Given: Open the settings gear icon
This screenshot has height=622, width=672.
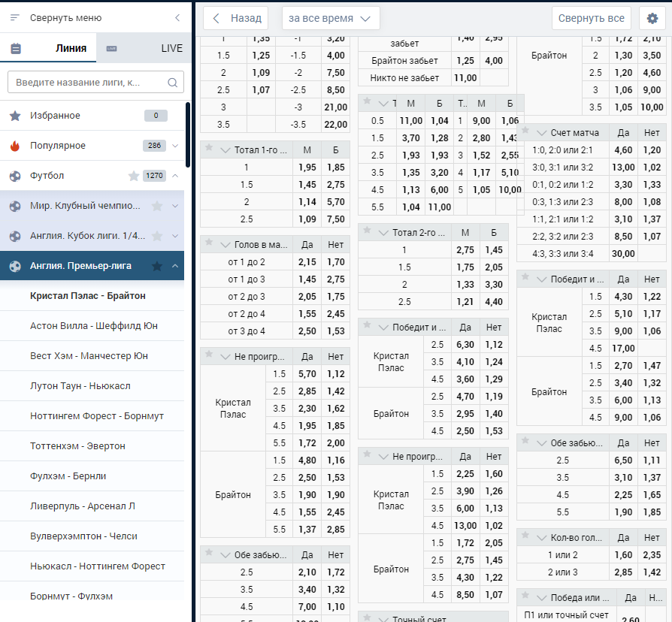Looking at the screenshot, I should coord(652,18).
